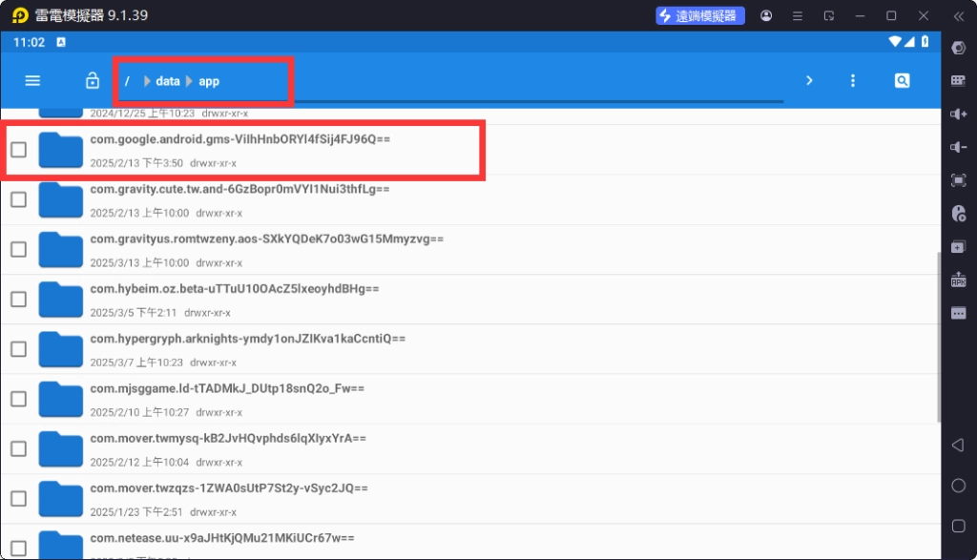Open the multi-instance add icon

tap(958, 247)
